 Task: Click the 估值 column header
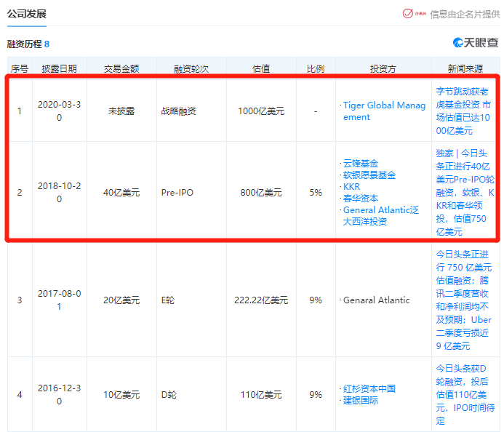pyautogui.click(x=261, y=69)
